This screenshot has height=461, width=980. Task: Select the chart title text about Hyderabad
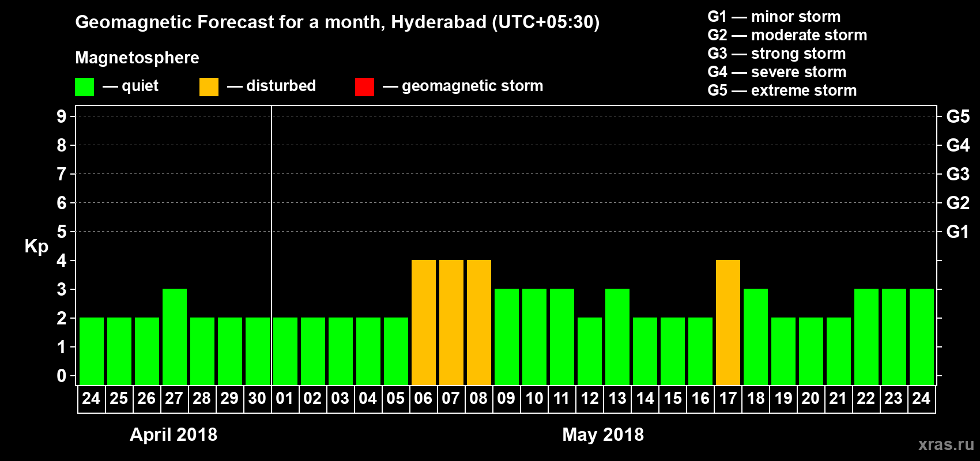point(337,22)
